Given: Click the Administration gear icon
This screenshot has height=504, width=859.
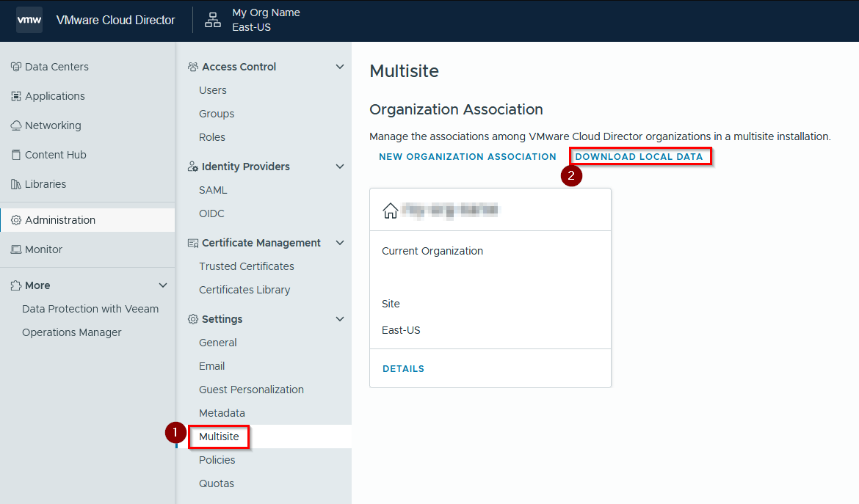Looking at the screenshot, I should (16, 220).
